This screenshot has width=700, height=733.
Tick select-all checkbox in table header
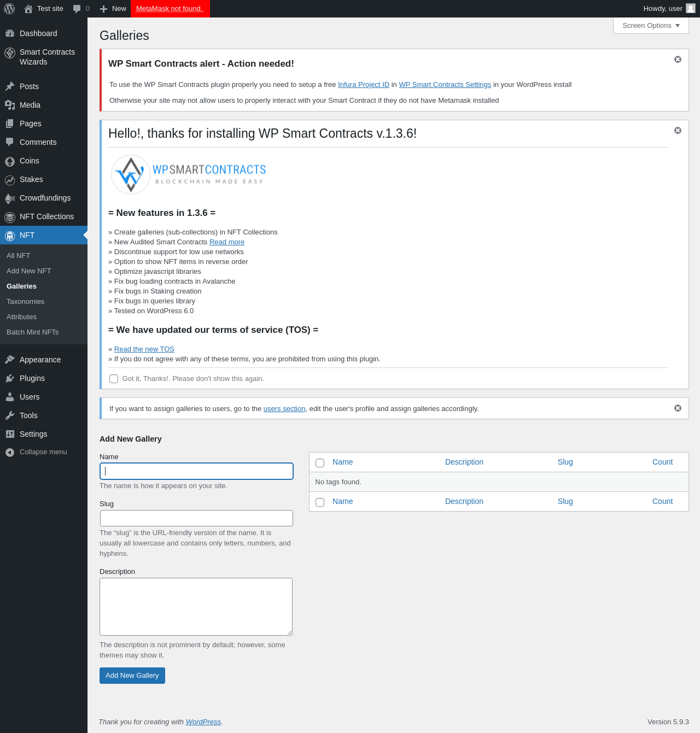click(320, 463)
